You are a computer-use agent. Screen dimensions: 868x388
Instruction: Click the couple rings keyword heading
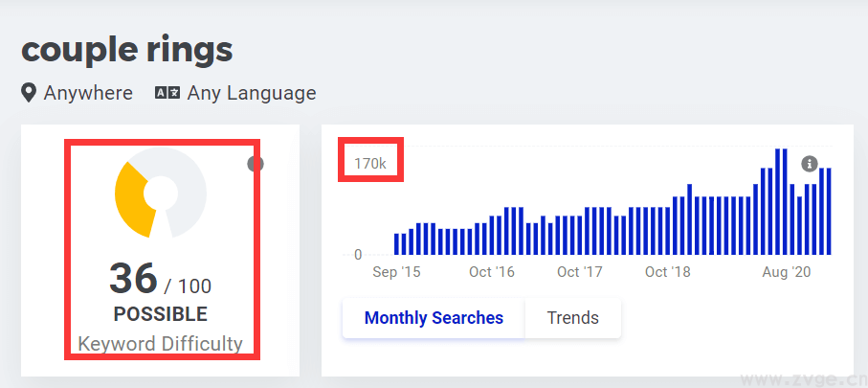pos(127,49)
